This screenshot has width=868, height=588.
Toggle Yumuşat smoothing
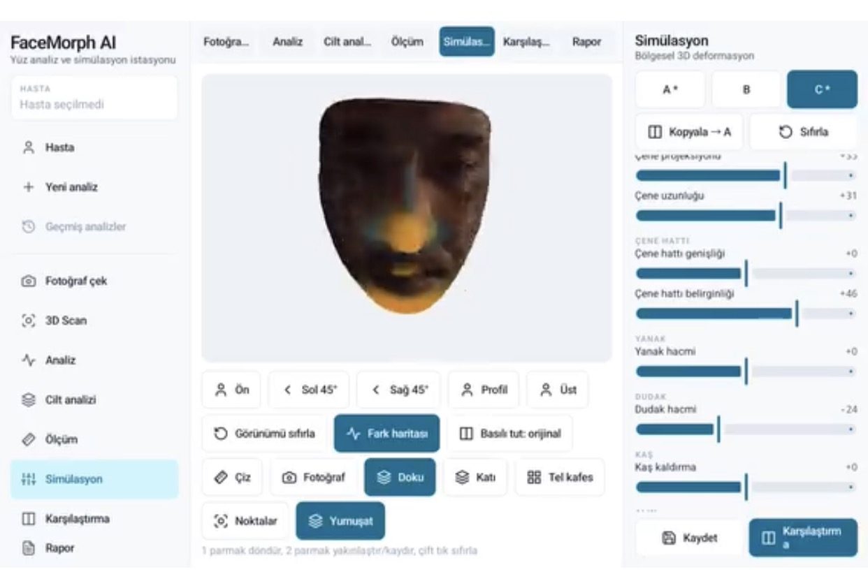(340, 521)
